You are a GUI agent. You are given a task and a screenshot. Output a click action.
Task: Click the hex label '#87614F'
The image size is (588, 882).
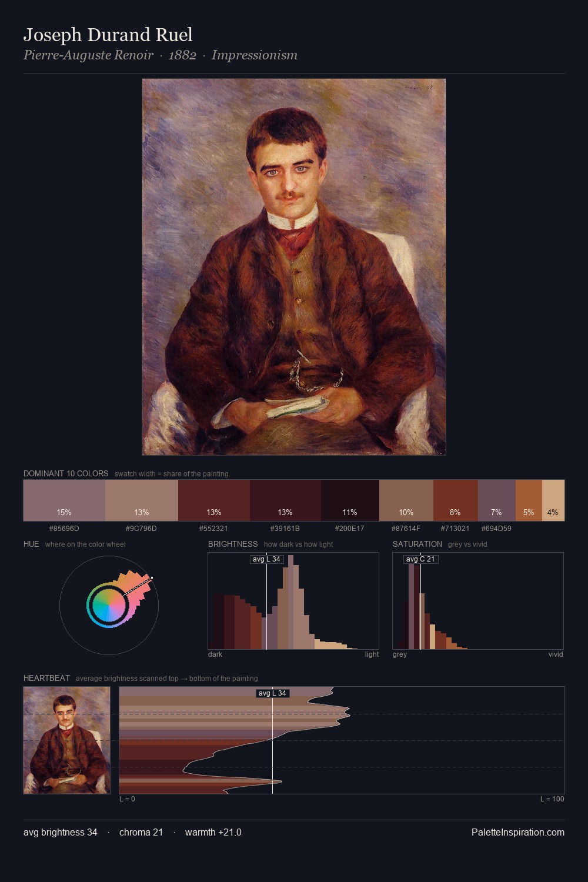pos(406,529)
